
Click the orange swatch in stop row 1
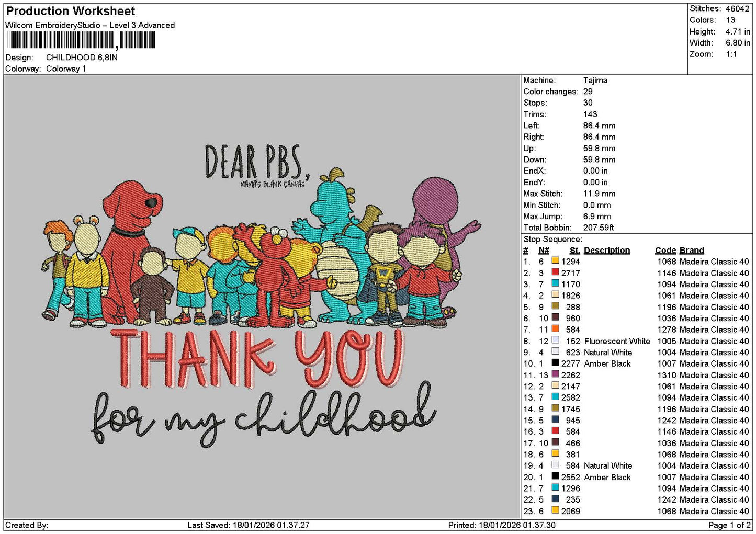coord(555,261)
